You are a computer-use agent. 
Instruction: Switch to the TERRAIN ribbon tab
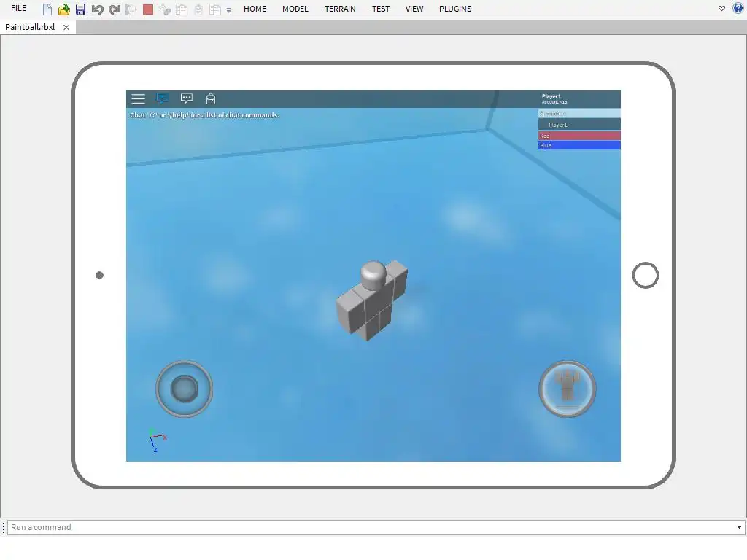[340, 9]
